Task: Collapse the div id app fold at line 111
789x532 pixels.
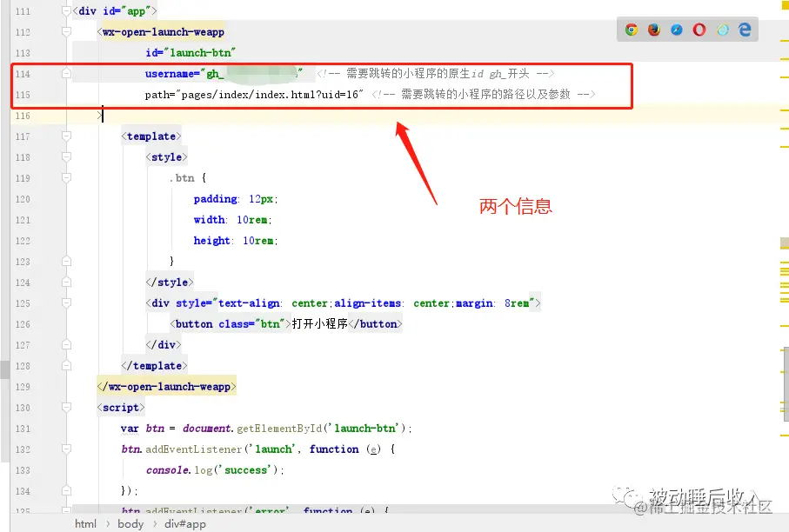Action: (x=66, y=10)
